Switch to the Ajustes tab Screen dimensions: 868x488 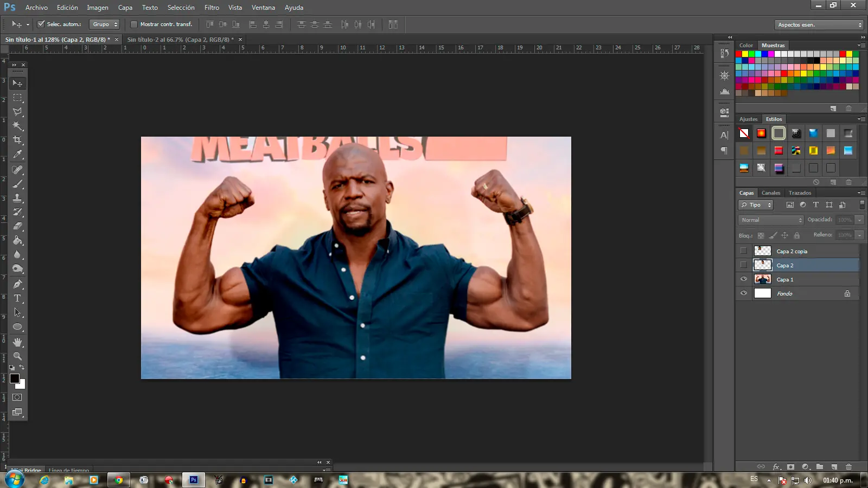click(748, 119)
